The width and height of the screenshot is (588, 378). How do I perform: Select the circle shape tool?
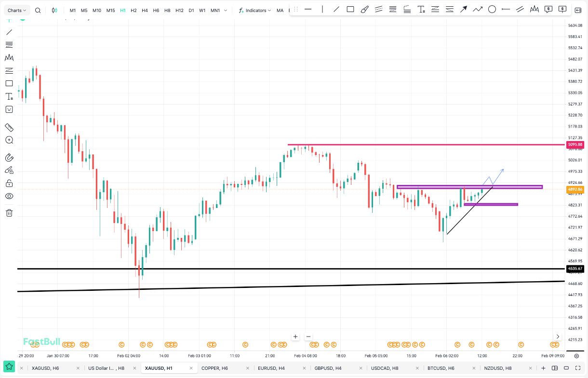point(492,9)
